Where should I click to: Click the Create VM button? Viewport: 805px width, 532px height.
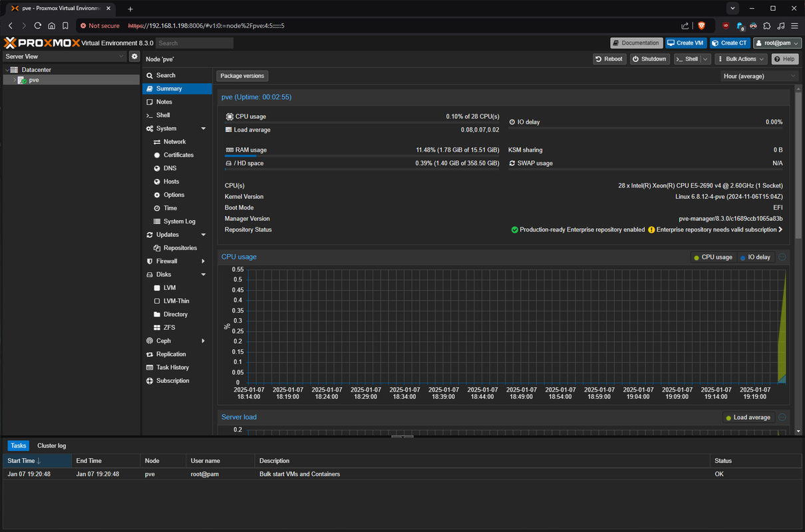point(686,43)
